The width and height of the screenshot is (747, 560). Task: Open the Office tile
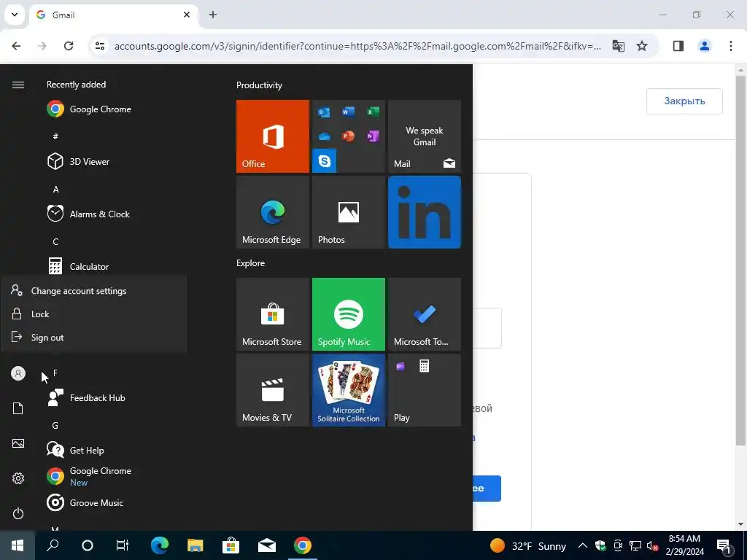click(273, 136)
